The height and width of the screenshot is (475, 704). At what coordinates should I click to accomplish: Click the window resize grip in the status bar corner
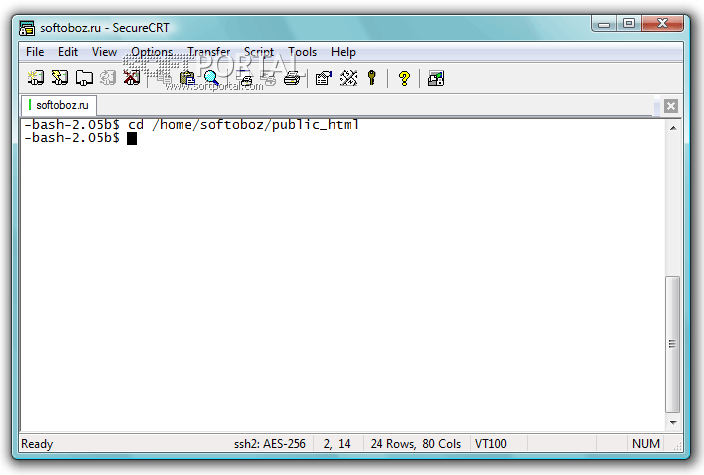point(678,446)
